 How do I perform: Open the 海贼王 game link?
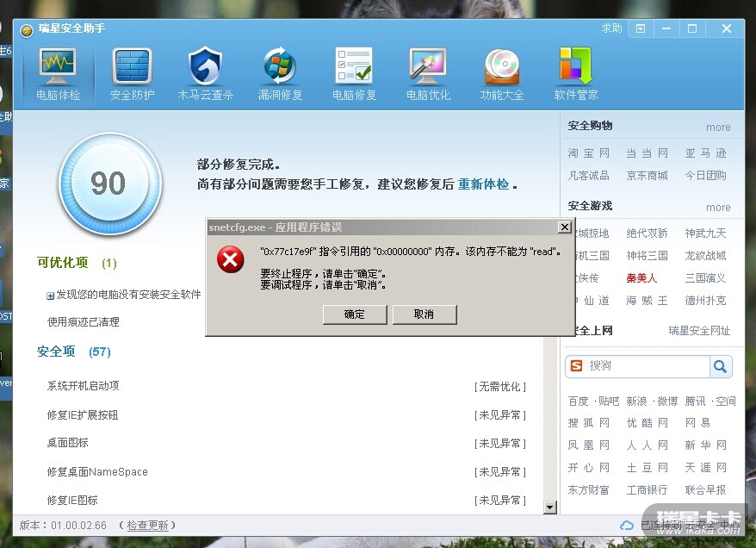(647, 301)
